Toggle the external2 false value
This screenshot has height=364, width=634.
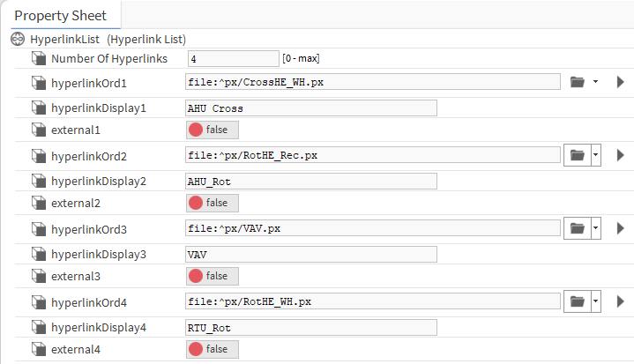(212, 203)
